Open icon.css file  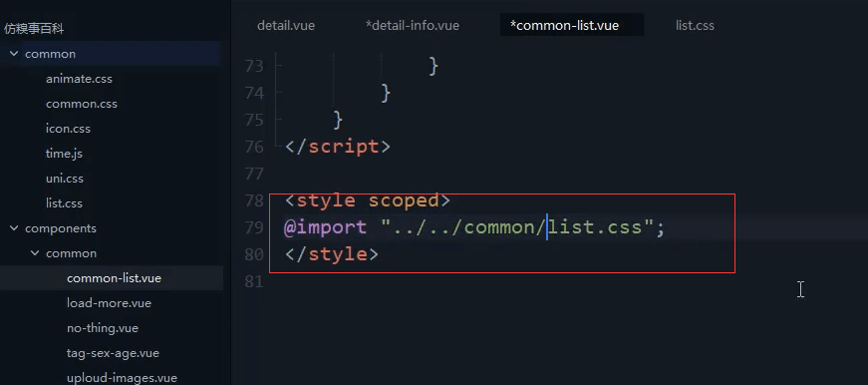(x=68, y=129)
